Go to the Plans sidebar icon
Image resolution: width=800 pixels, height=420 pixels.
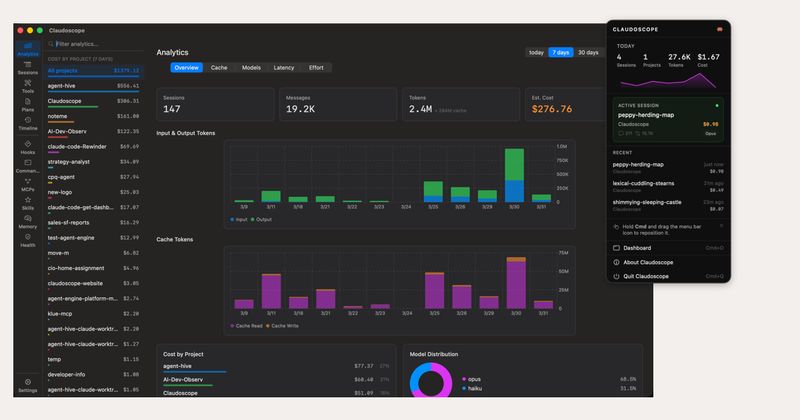(x=28, y=104)
